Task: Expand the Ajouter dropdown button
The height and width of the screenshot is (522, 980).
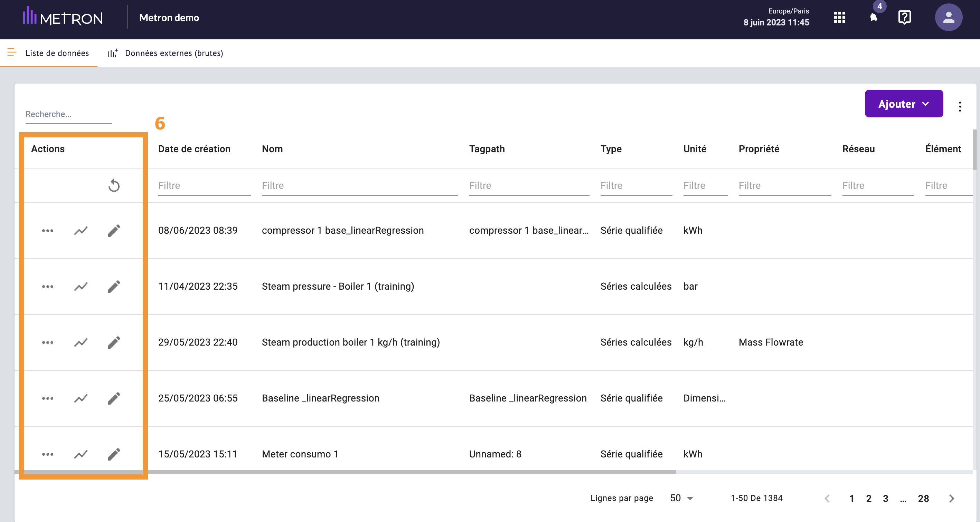Action: 904,104
